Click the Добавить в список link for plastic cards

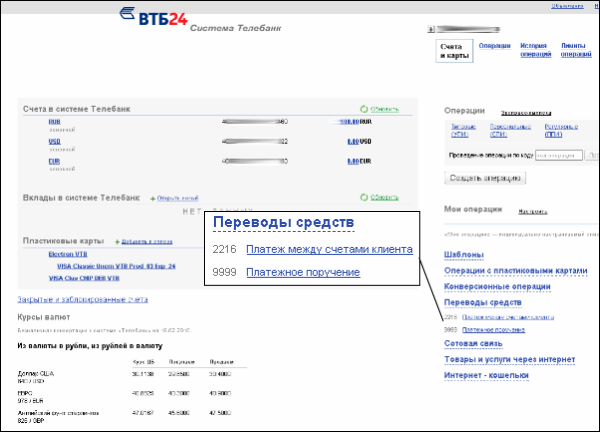(x=147, y=242)
